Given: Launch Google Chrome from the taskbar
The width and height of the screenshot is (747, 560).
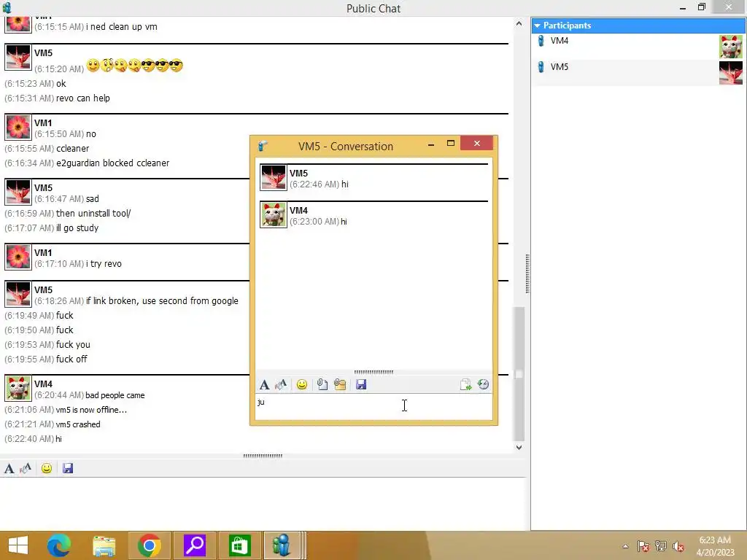Looking at the screenshot, I should point(149,545).
